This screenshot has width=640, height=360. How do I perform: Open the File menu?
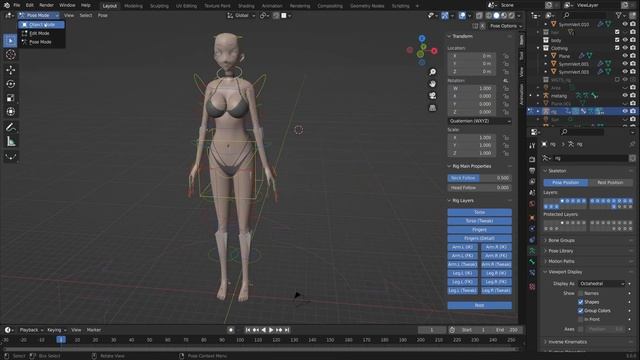point(17,5)
